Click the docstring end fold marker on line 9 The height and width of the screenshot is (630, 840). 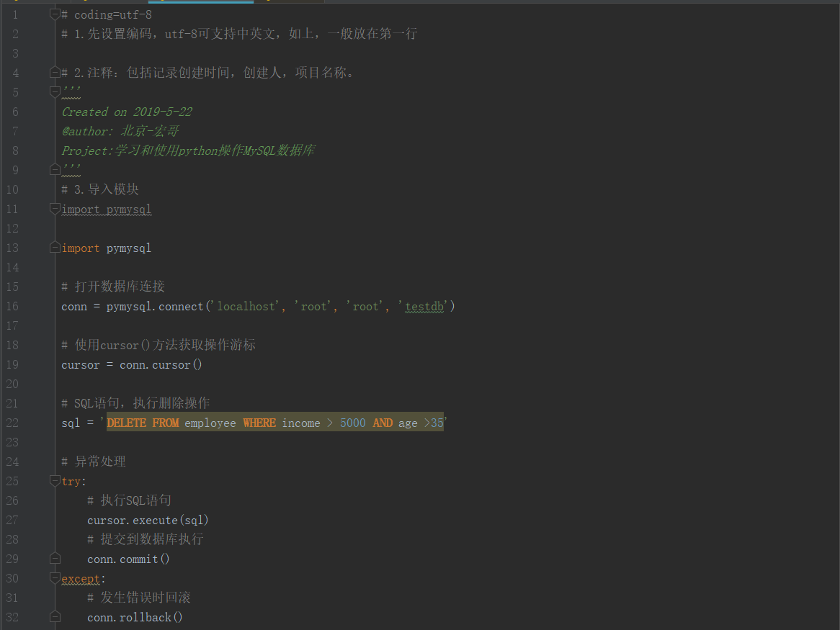point(55,170)
